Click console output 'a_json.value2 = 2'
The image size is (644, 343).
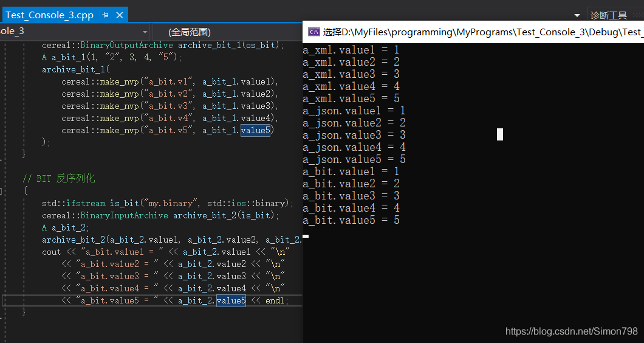point(354,123)
